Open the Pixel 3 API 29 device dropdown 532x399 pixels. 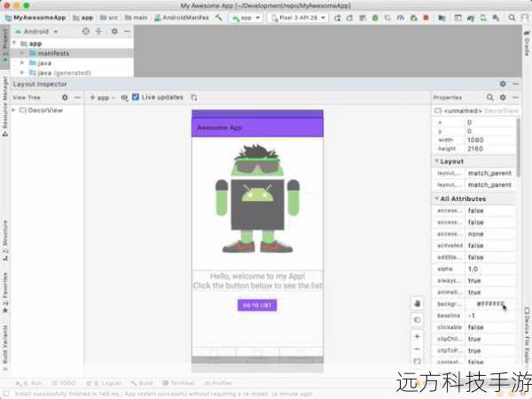pos(299,18)
